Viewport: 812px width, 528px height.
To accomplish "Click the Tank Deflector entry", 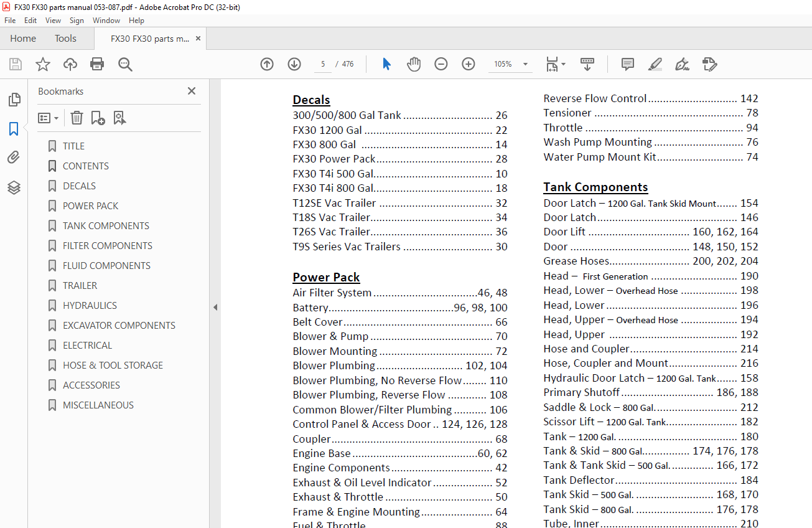I will (651, 480).
